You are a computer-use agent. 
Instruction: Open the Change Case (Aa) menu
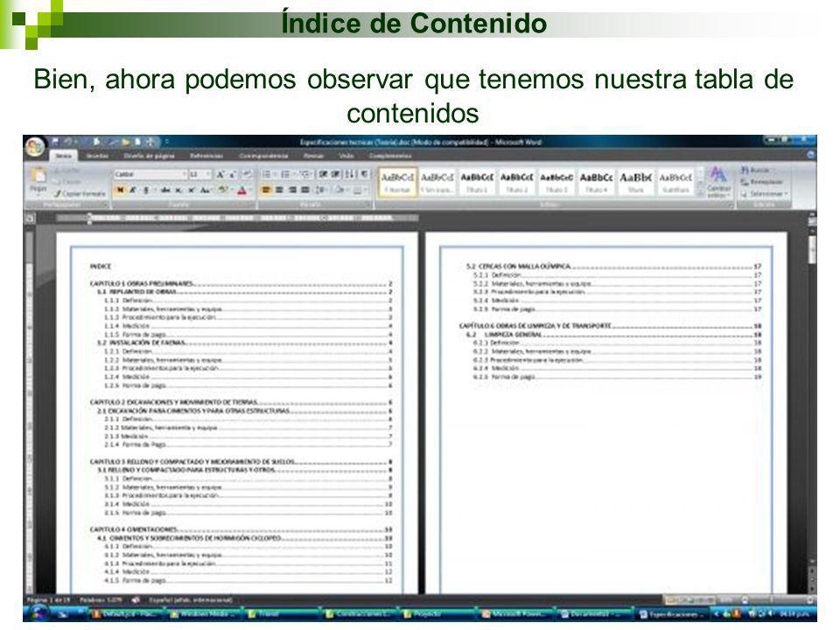pos(205,190)
